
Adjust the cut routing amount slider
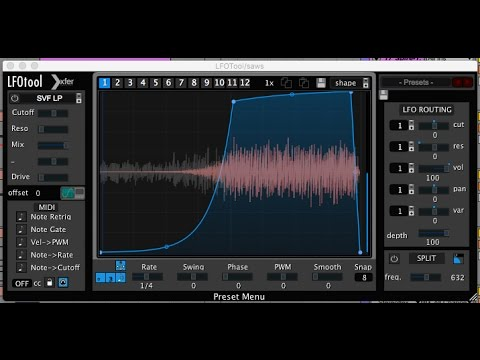point(434,125)
